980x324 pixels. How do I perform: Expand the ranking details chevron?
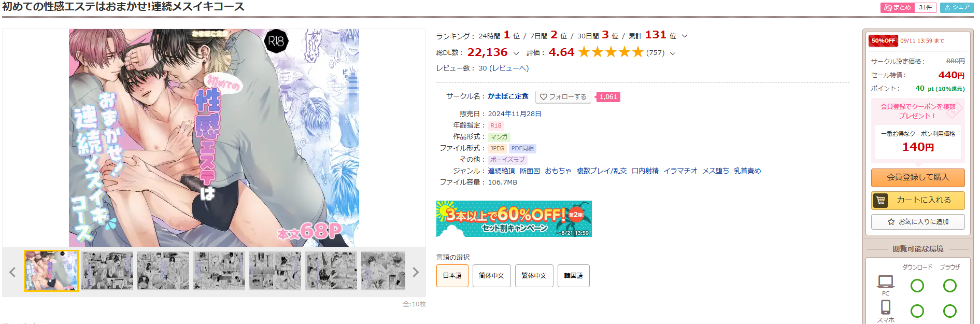[685, 36]
